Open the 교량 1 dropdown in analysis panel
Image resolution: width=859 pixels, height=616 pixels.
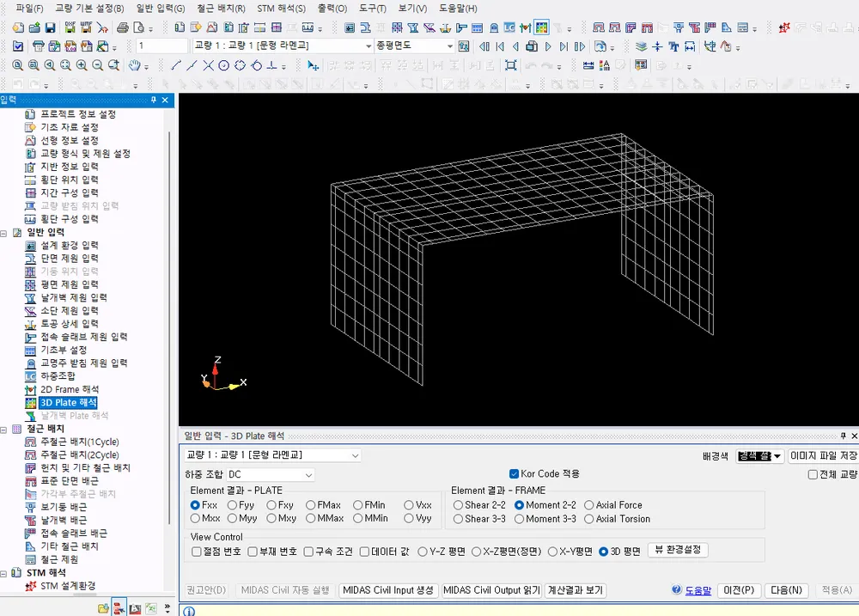272,454
